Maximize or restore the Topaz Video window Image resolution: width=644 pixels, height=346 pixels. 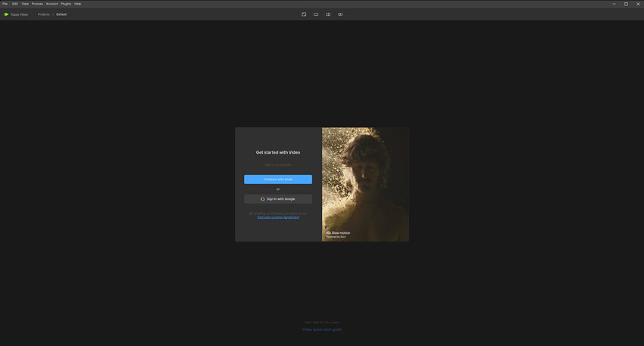(626, 4)
